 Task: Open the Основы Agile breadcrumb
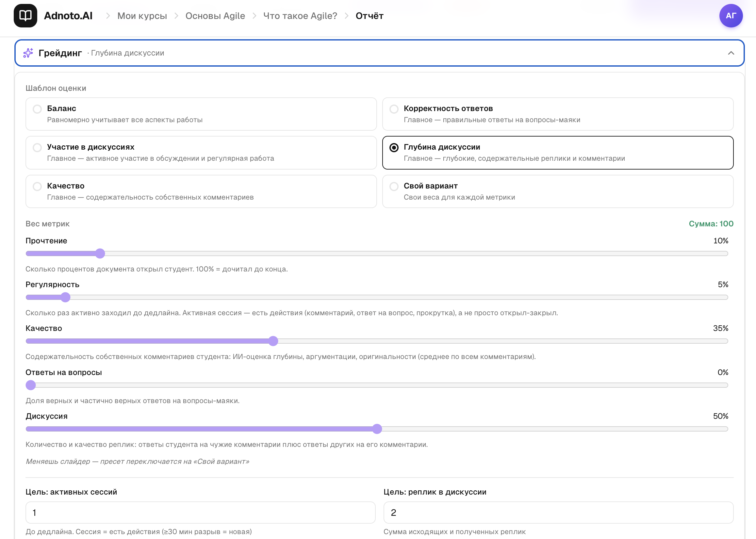(215, 16)
